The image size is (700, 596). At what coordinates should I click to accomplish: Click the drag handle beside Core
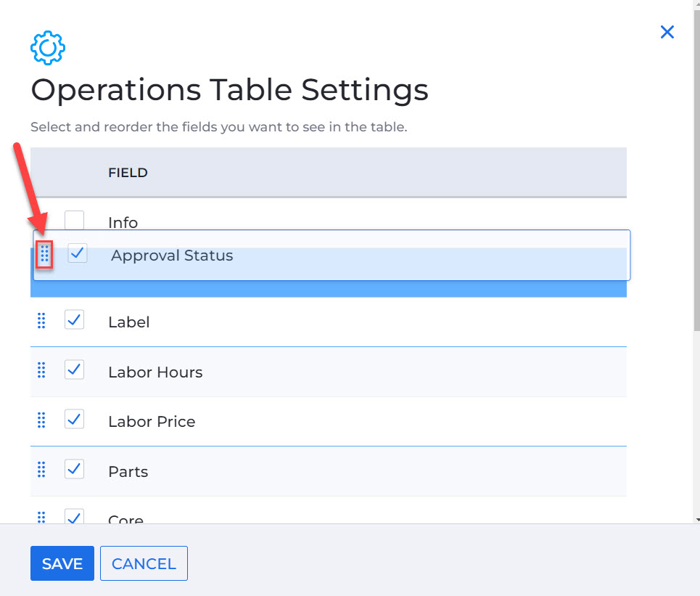pos(41,517)
